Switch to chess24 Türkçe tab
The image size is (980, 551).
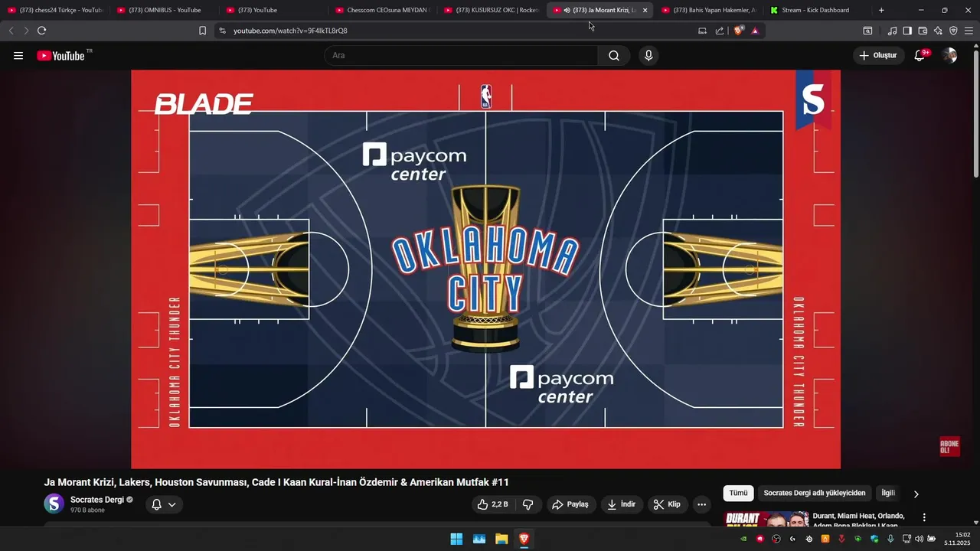tap(54, 10)
